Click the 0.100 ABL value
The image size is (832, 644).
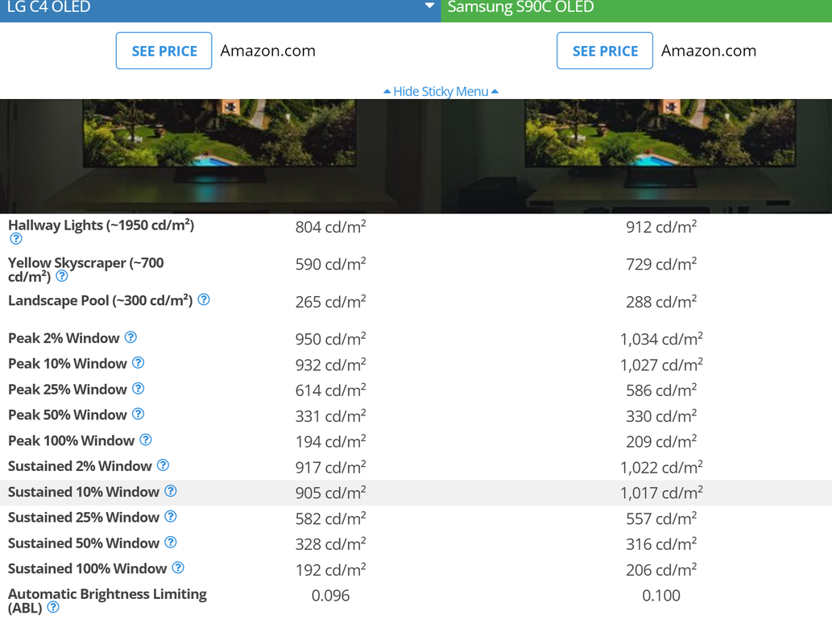(x=661, y=595)
